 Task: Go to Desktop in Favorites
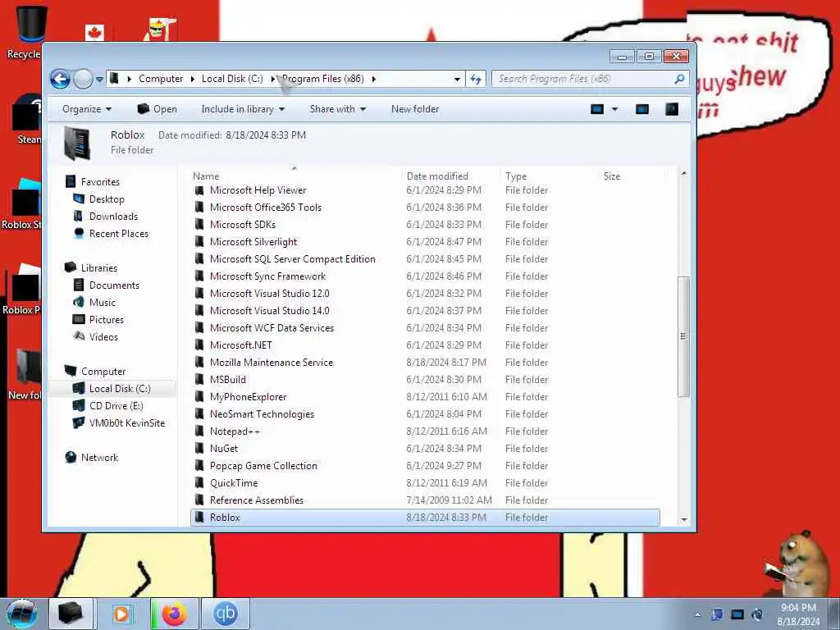click(x=107, y=199)
